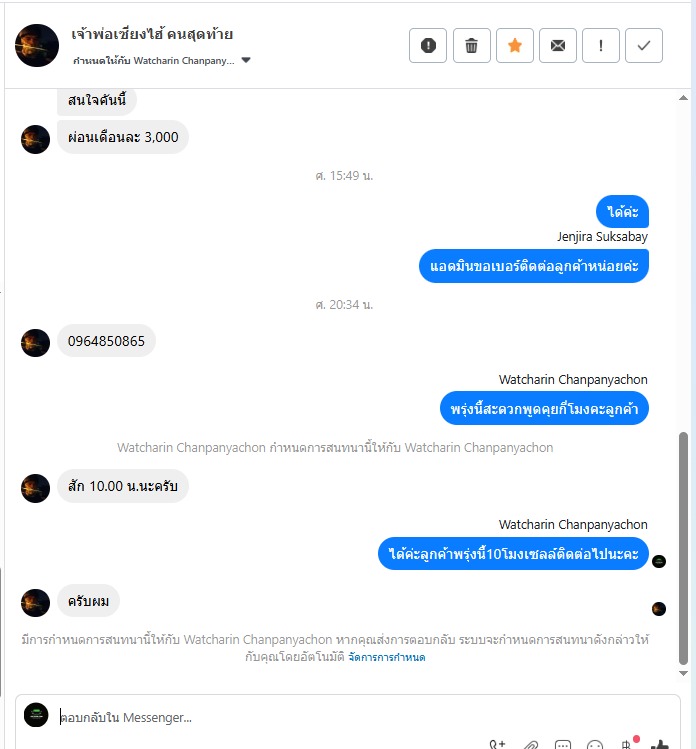
Task: Send a thumbs-up like
Action: [x=660, y=744]
